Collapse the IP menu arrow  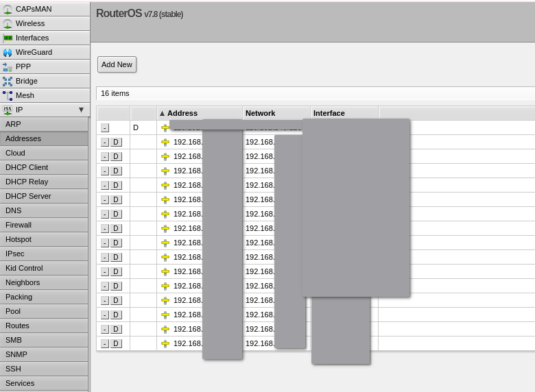(x=81, y=110)
